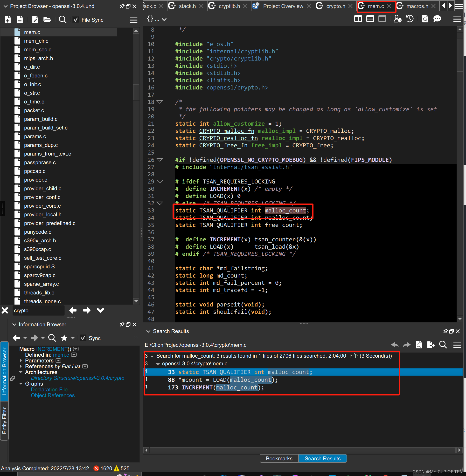Collapse the Graphs section in Information Browser
The width and height of the screenshot is (466, 476).
[x=21, y=384]
